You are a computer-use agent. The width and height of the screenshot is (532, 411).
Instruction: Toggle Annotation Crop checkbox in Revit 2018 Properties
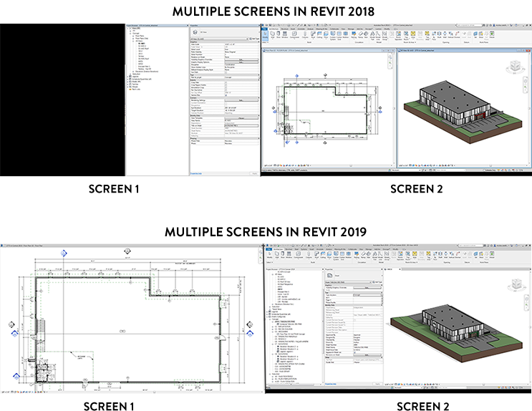pos(226,87)
